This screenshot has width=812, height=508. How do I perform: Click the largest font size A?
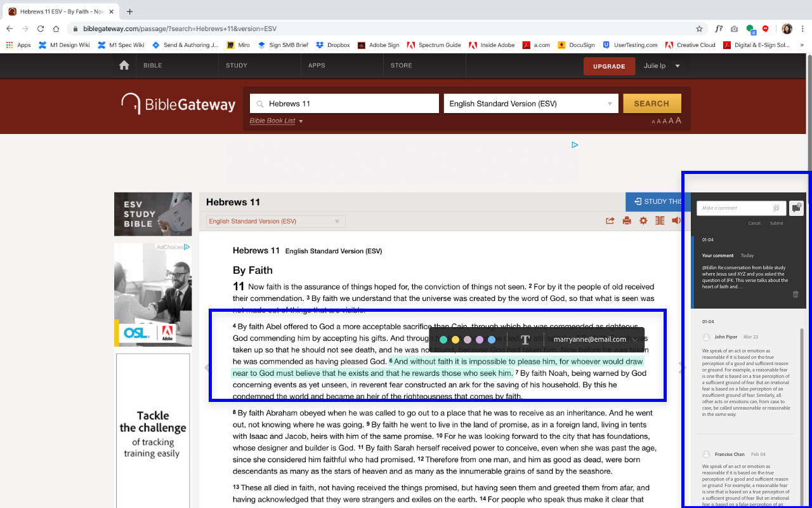(679, 121)
